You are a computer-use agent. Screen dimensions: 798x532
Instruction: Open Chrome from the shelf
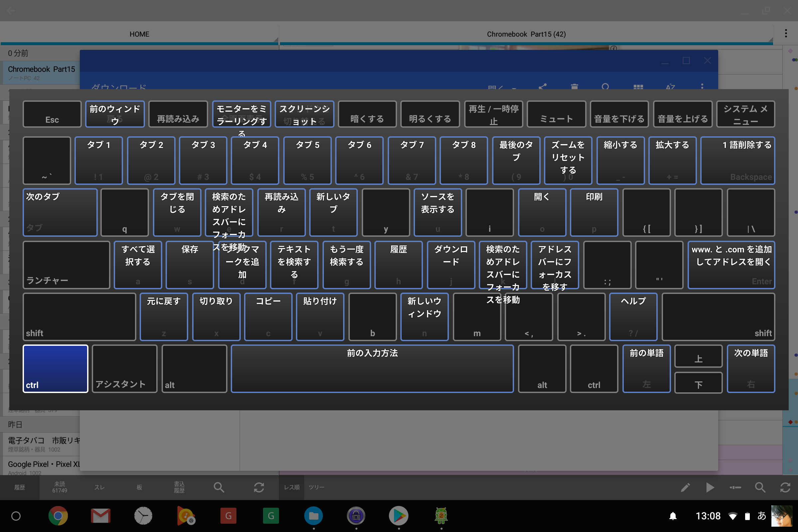58,516
